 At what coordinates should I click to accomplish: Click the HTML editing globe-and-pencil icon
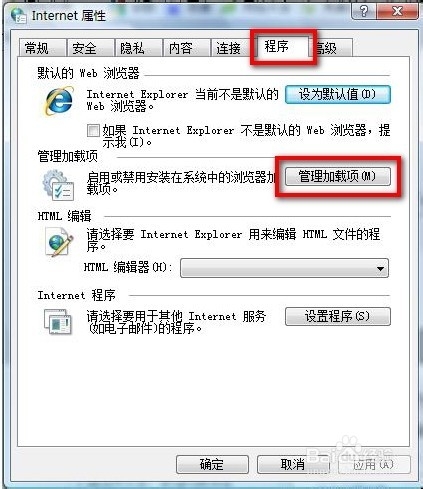[59, 242]
